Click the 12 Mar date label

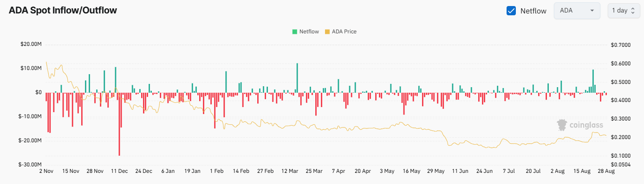(290, 171)
